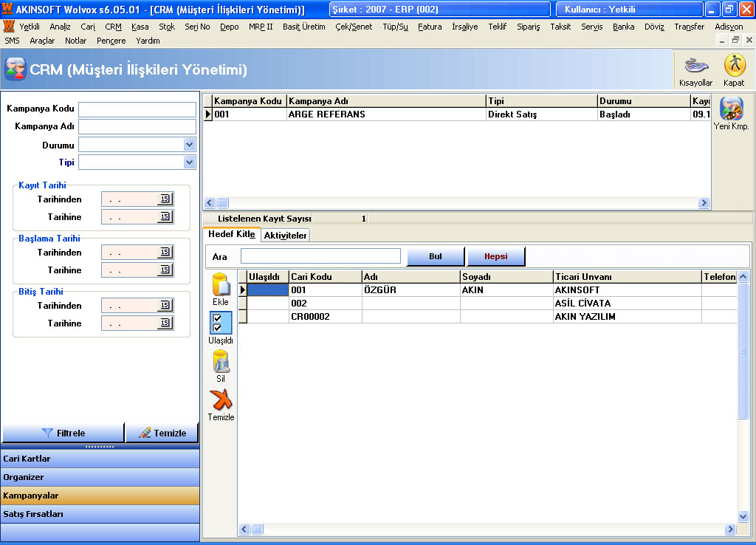Select the AKIN YAZILIM row

pyautogui.click(x=488, y=317)
